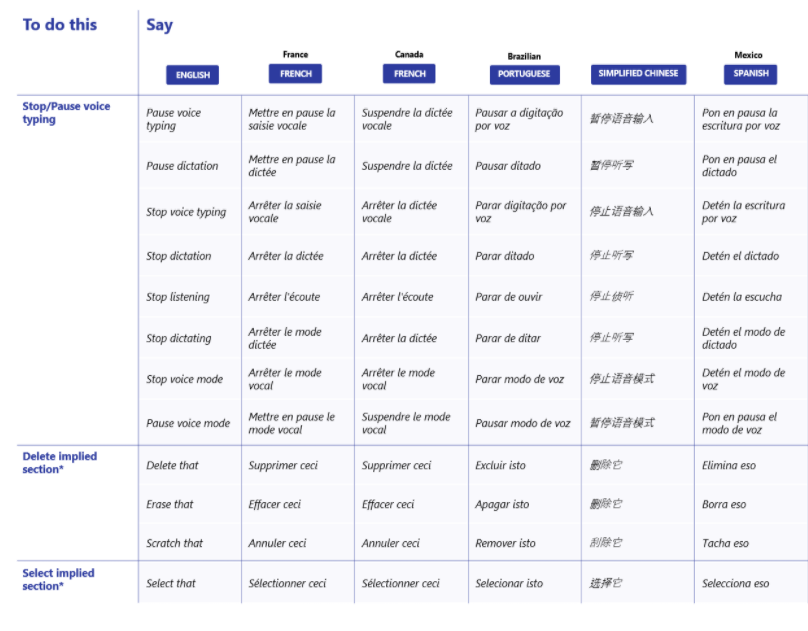
Task: Click the Mexico SPANISH button
Action: tap(750, 73)
